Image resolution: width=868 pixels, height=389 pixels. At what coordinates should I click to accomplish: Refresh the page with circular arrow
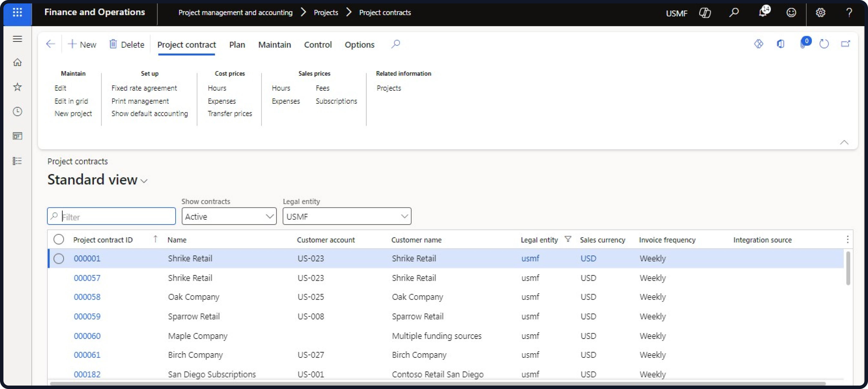[824, 44]
